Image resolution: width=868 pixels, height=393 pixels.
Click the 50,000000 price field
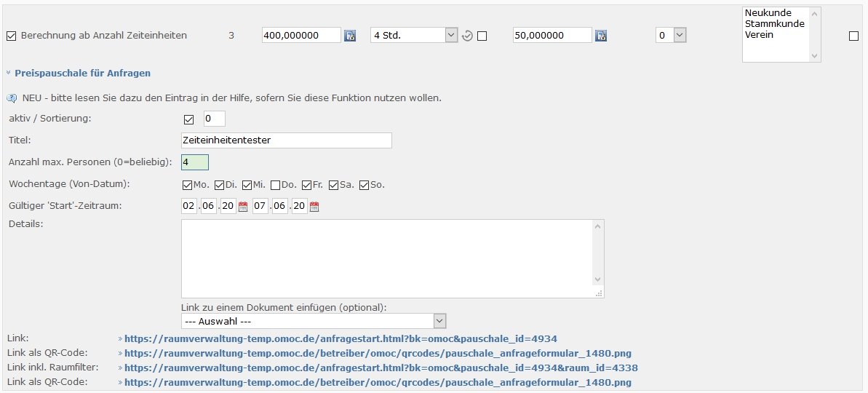click(552, 36)
